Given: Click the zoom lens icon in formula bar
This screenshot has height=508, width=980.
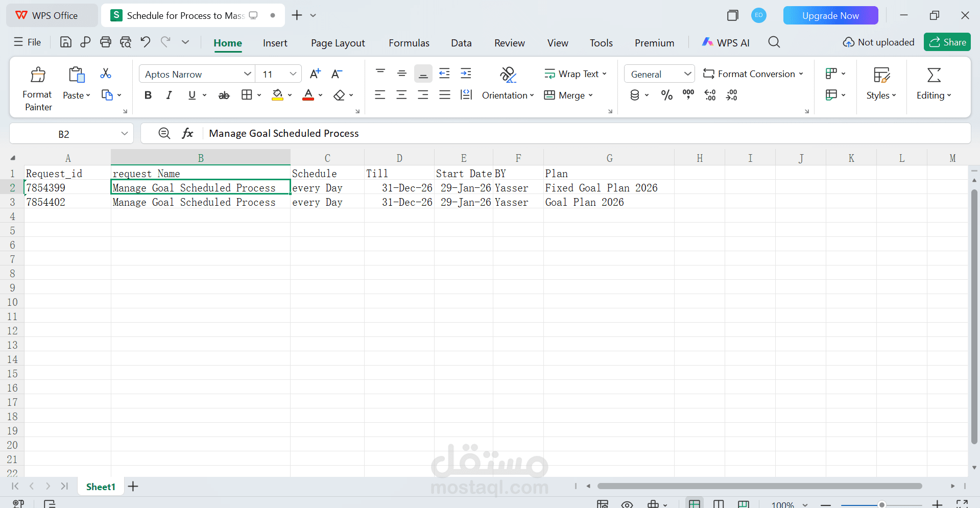Looking at the screenshot, I should pyautogui.click(x=164, y=133).
